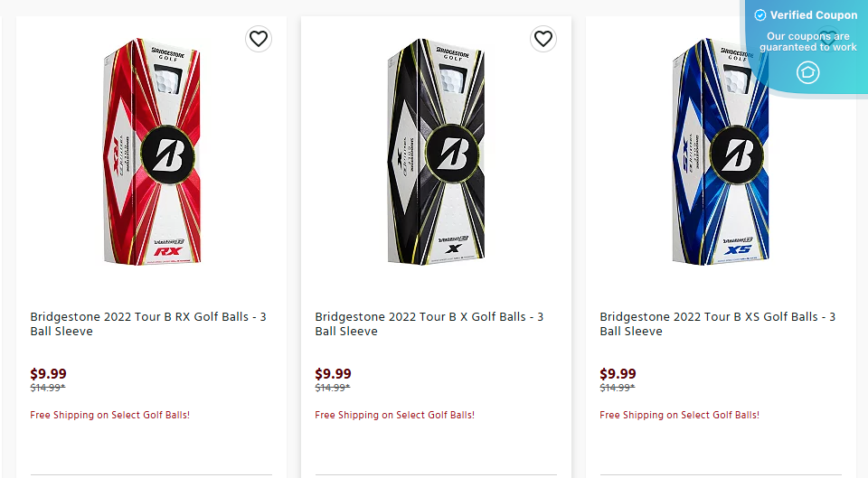
Task: Click Free Shipping text on Tour B RX card
Action: point(110,415)
